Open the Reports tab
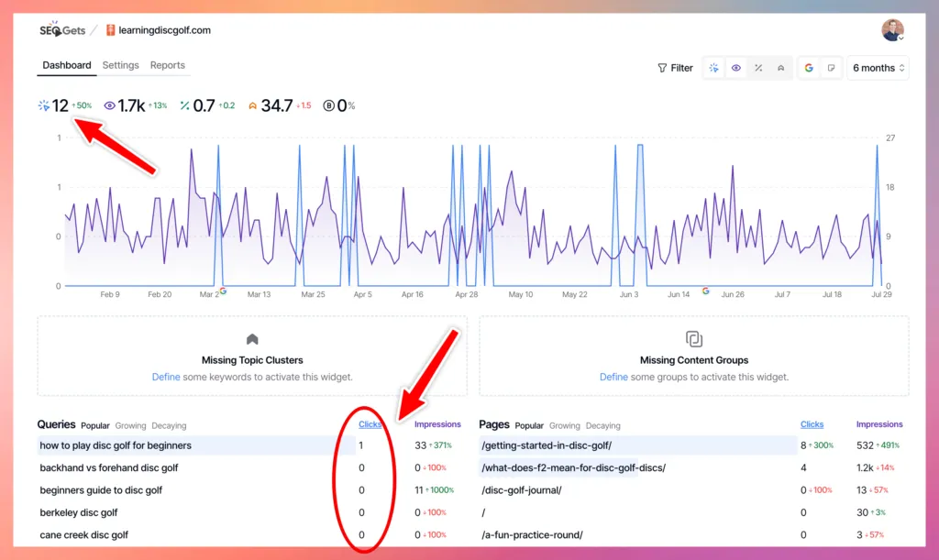This screenshot has width=939, height=560. (168, 65)
